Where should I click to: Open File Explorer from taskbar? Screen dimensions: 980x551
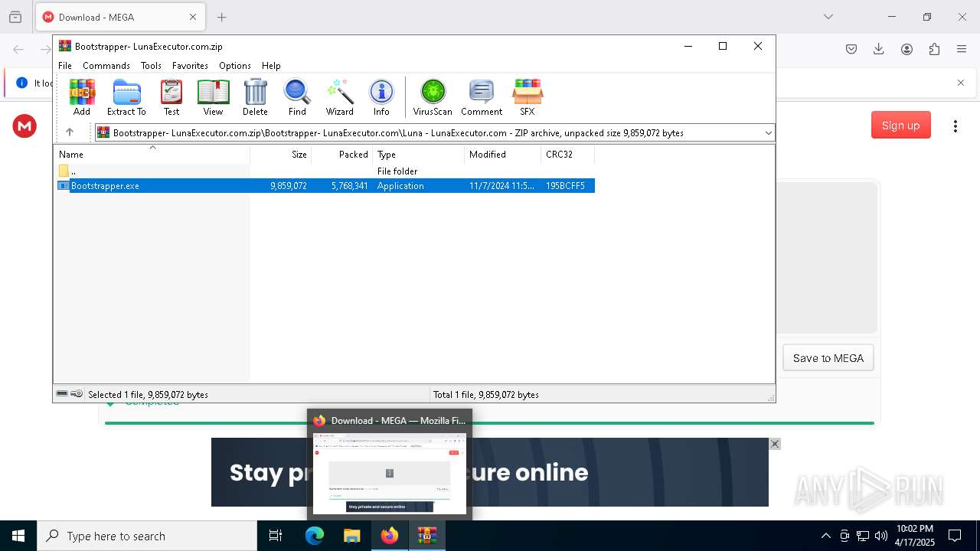tap(352, 536)
